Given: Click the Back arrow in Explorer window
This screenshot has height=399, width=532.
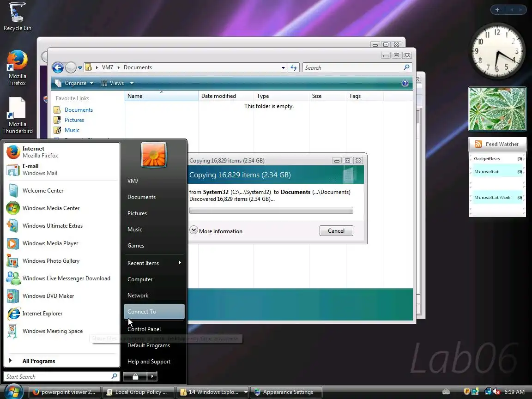Looking at the screenshot, I should (x=58, y=67).
